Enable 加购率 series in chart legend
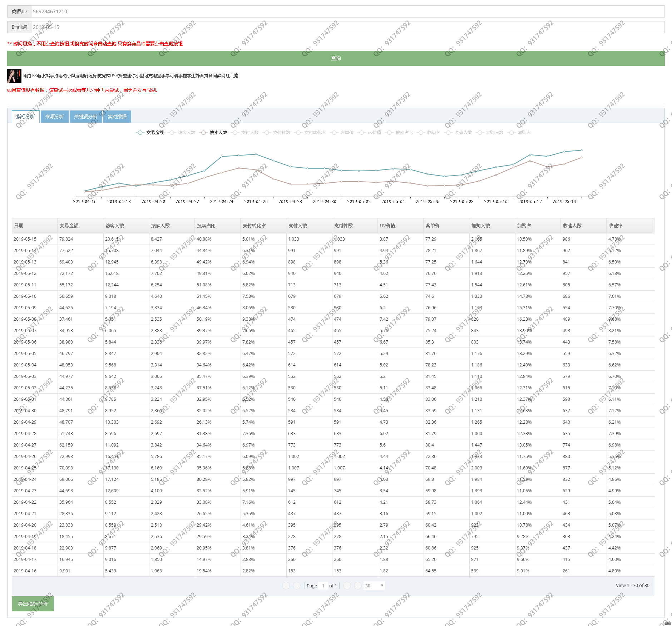The height and width of the screenshot is (626, 672). [x=519, y=133]
